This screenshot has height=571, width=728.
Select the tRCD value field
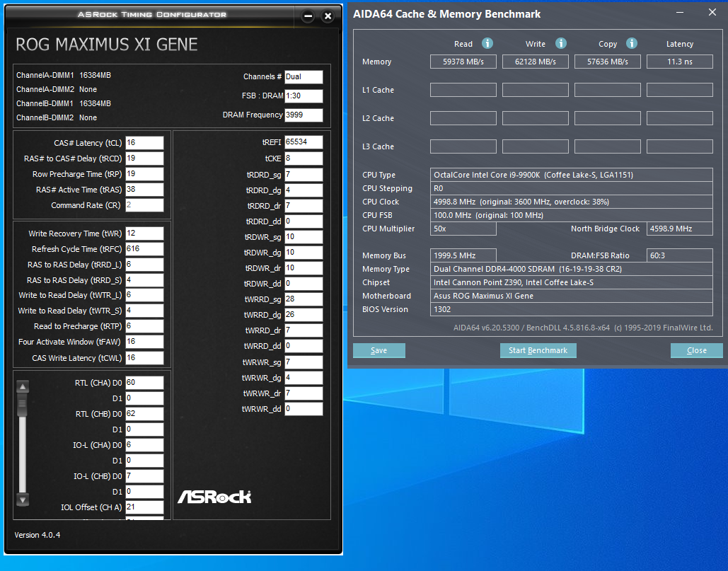click(144, 158)
